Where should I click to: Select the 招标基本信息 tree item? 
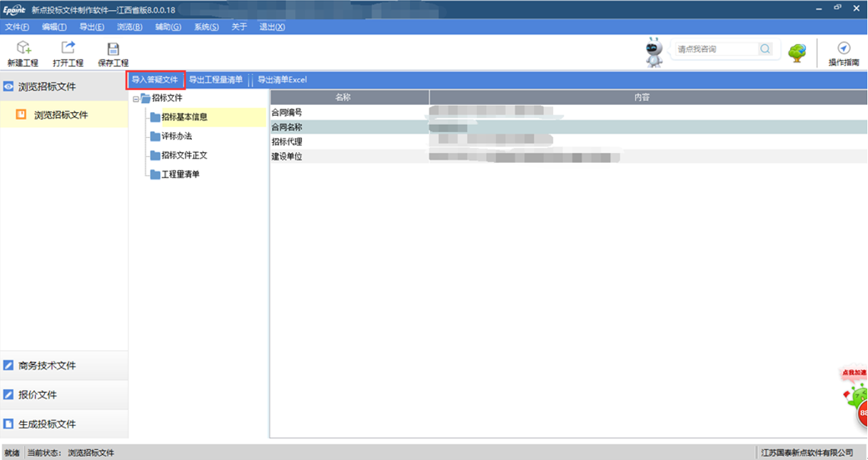pos(184,117)
